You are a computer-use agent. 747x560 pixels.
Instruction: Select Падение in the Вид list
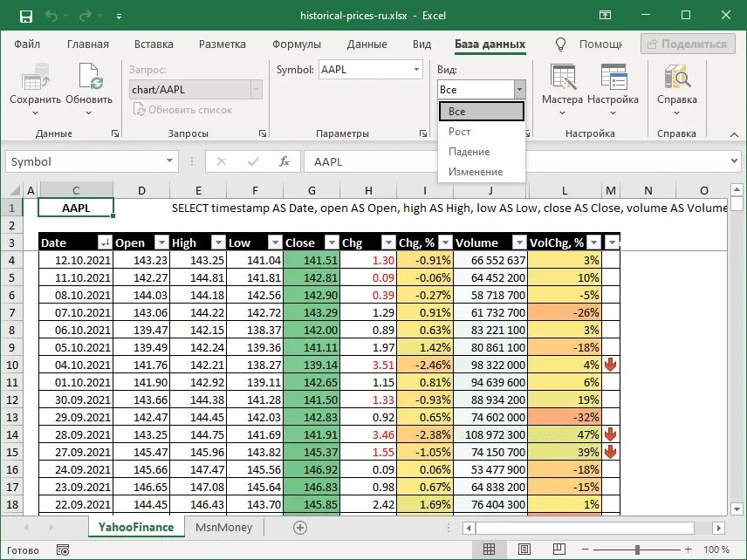pos(481,152)
